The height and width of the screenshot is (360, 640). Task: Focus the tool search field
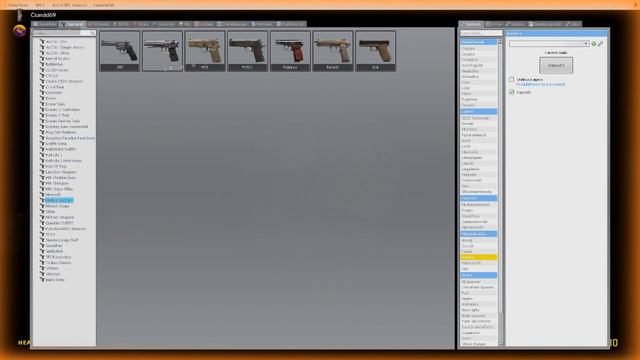pyautogui.click(x=481, y=33)
